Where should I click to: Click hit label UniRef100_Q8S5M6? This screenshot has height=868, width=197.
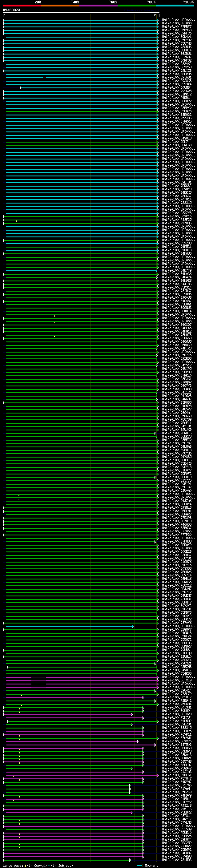coord(176,47)
